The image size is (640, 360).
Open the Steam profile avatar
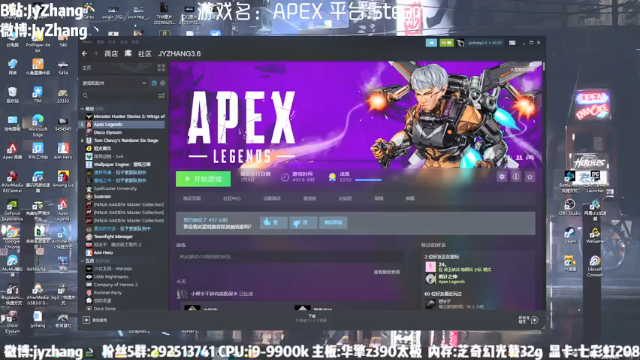pyautogui.click(x=460, y=43)
